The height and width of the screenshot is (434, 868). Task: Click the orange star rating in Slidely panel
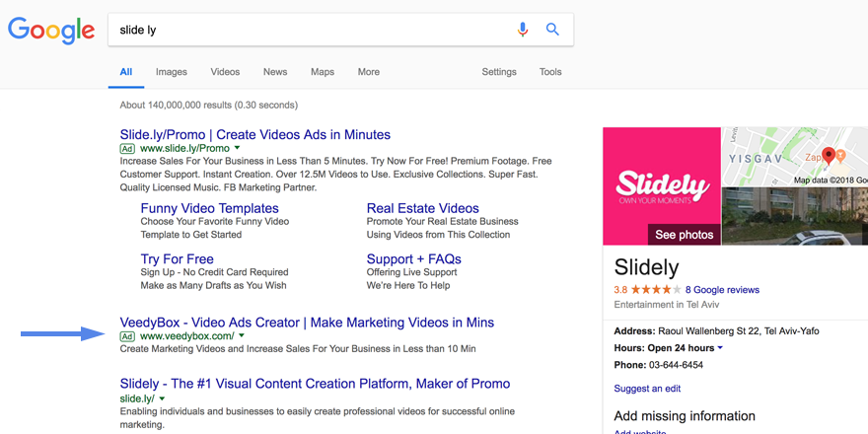point(656,290)
